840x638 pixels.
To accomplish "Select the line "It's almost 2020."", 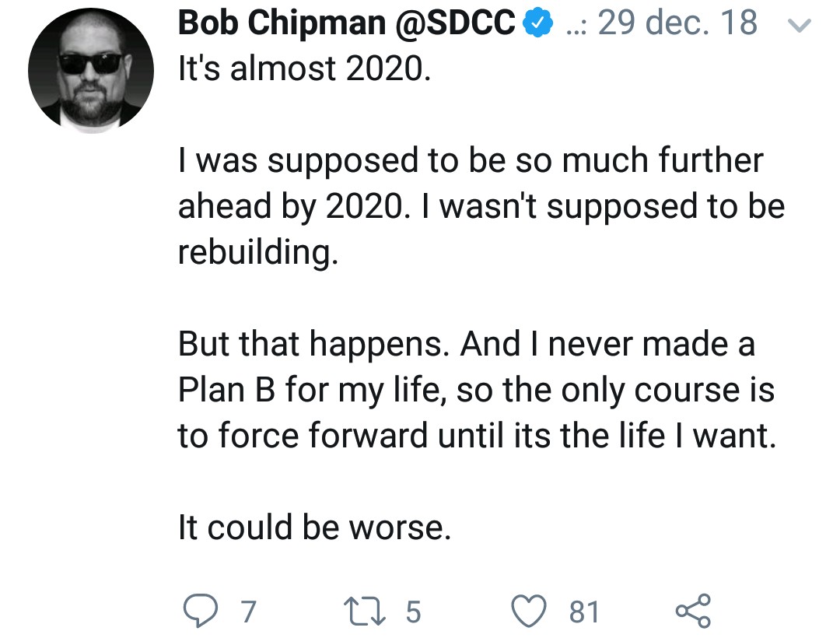I will (x=304, y=69).
